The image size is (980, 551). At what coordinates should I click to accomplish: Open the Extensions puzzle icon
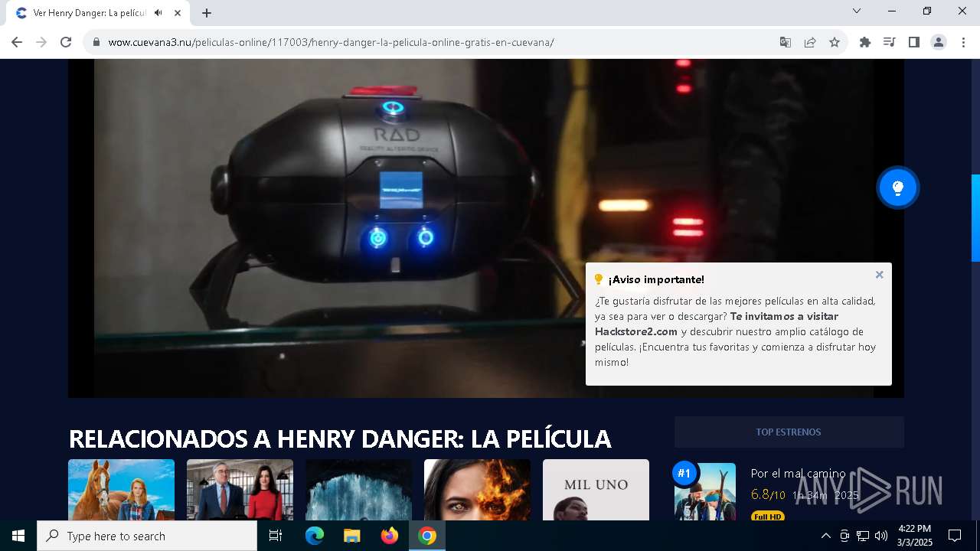click(x=865, y=42)
